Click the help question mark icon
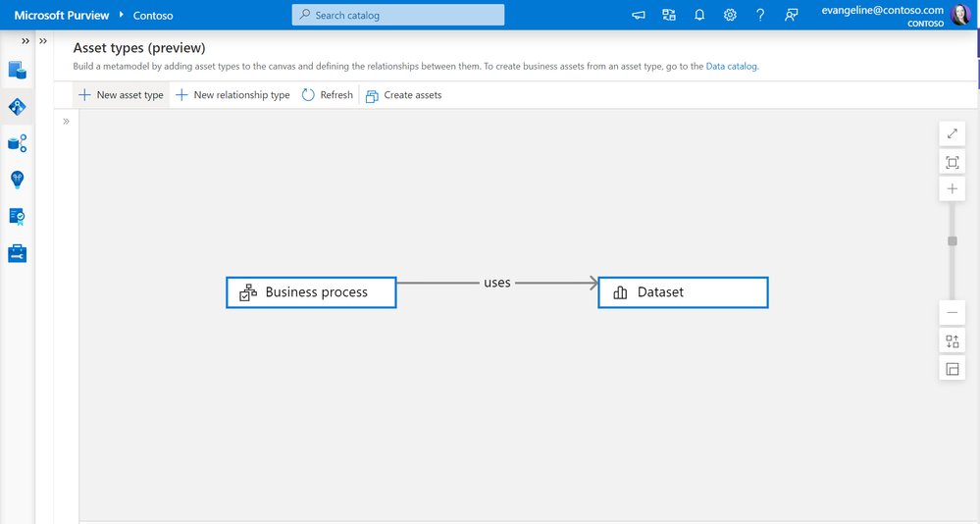980x524 pixels. tap(760, 15)
